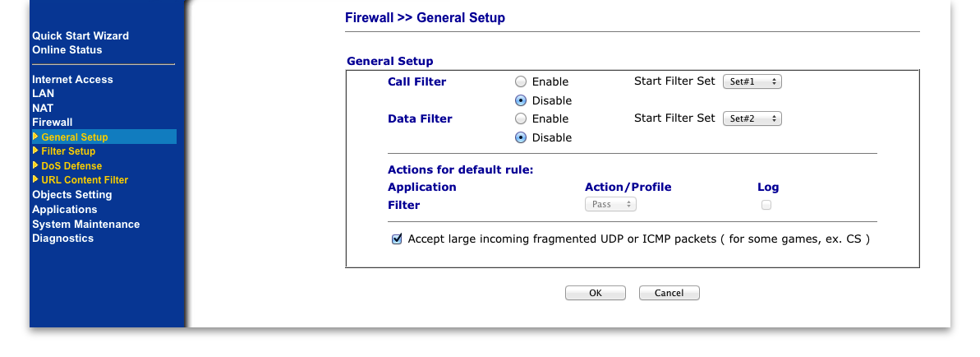Open System Maintenance menu

(85, 225)
